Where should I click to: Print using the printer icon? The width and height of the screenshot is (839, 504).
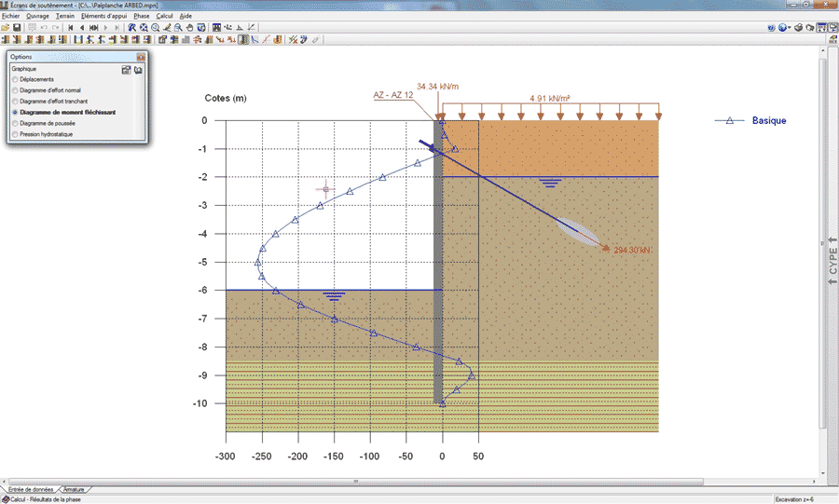click(798, 28)
